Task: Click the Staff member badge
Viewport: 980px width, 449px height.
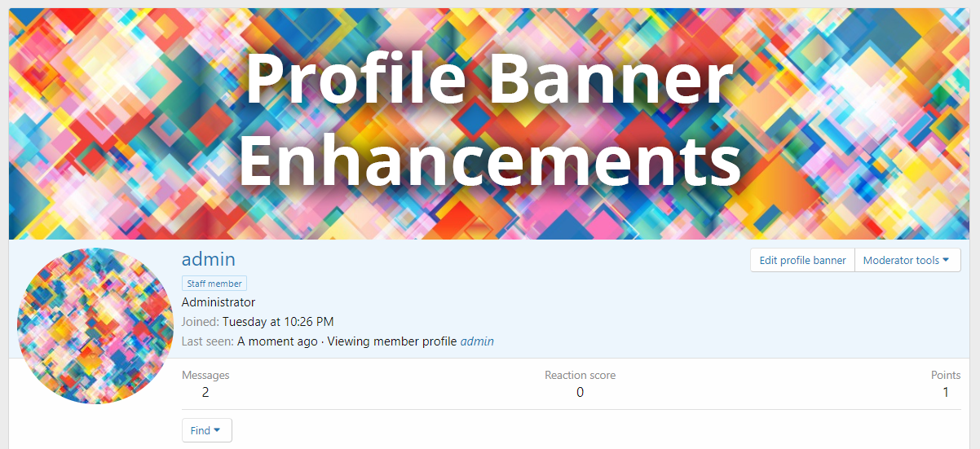Action: (214, 284)
